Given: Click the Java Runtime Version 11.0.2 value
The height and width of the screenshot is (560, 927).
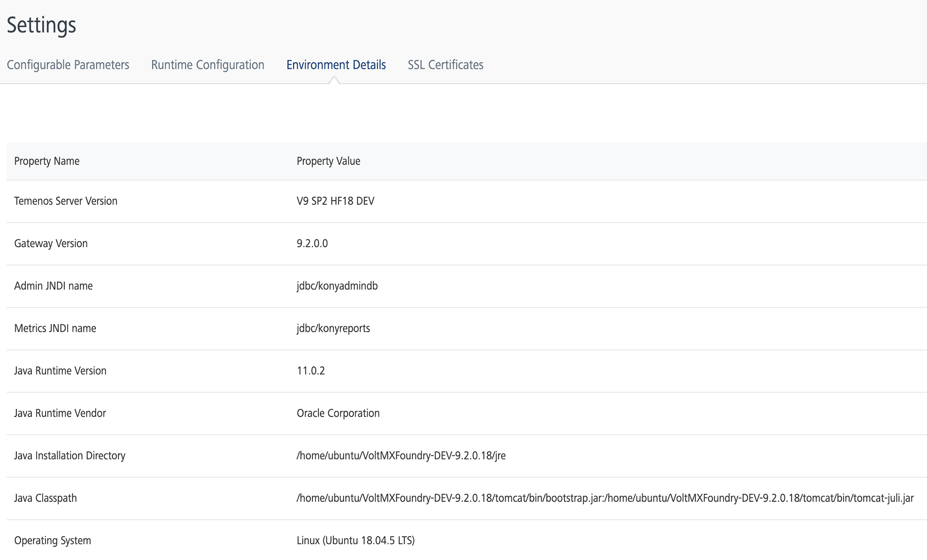Looking at the screenshot, I should coord(310,370).
